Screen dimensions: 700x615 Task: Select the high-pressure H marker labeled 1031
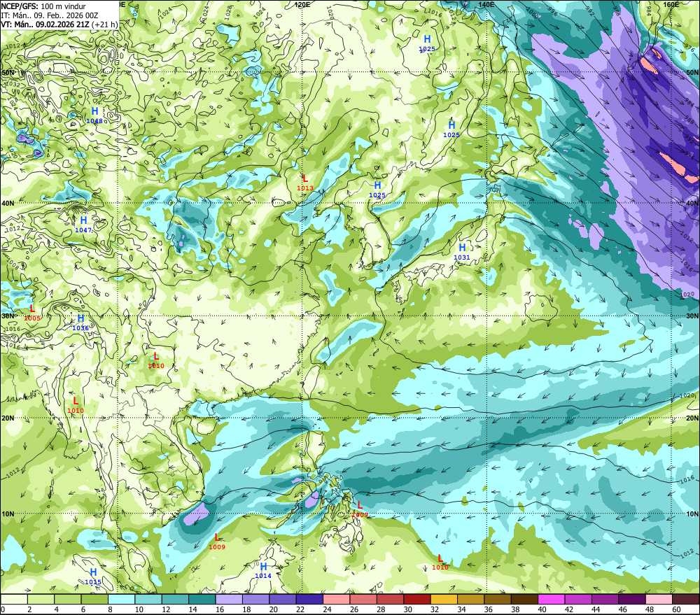click(462, 247)
